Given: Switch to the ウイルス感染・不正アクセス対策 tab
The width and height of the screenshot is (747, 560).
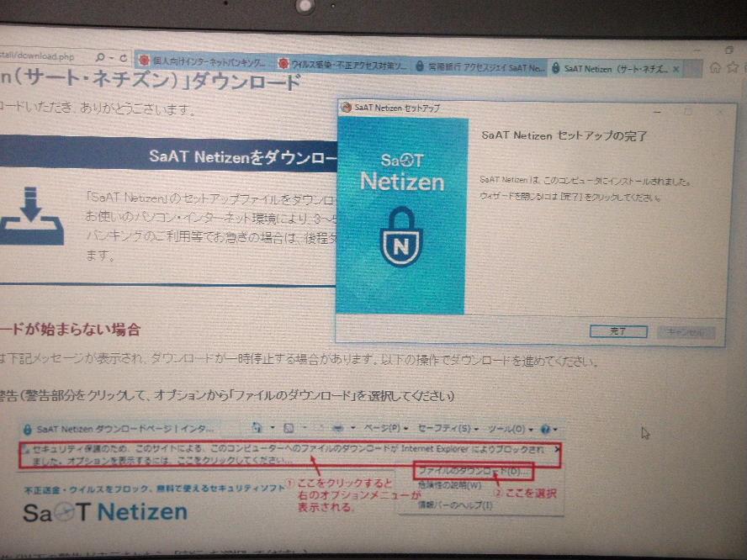Looking at the screenshot, I should coord(343,64).
